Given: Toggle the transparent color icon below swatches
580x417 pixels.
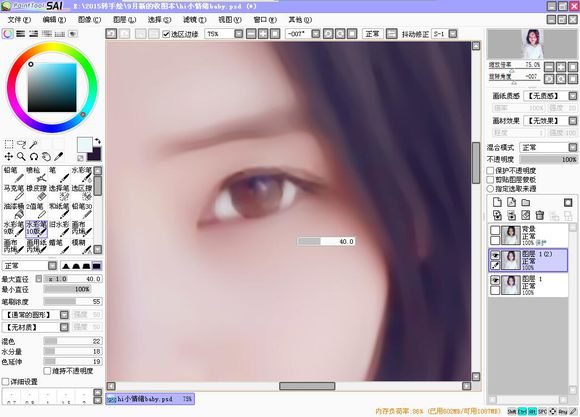Looking at the screenshot, I should 80,158.
